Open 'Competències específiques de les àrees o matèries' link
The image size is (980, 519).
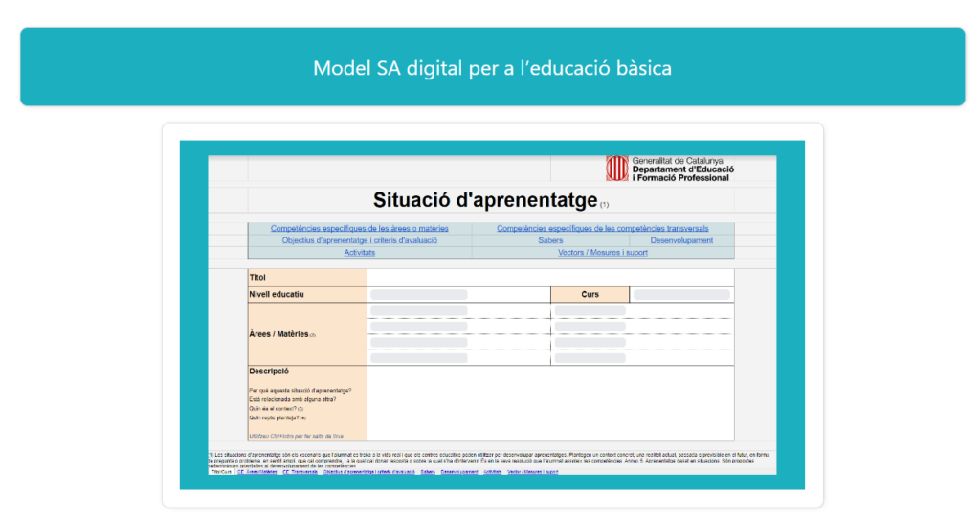click(359, 229)
